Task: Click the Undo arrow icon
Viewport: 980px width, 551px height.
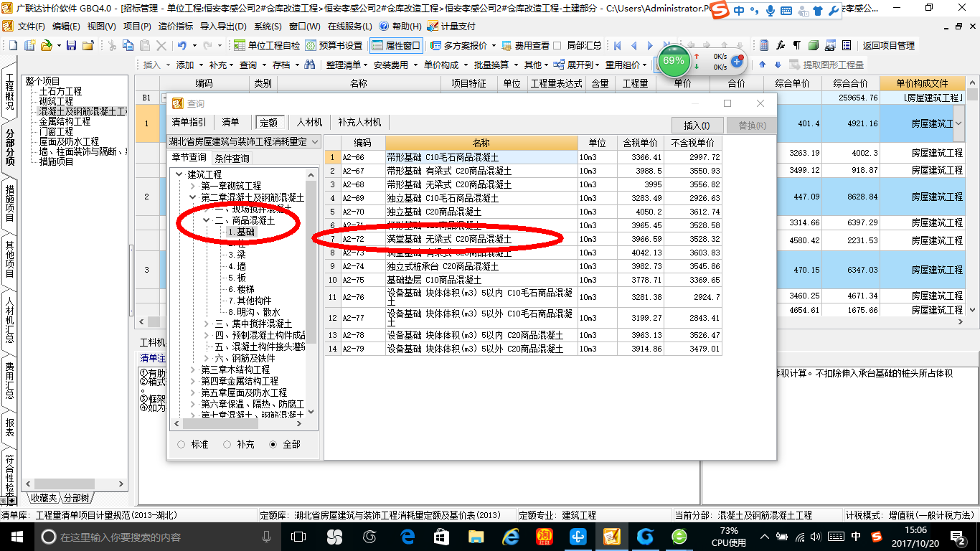Action: click(182, 45)
